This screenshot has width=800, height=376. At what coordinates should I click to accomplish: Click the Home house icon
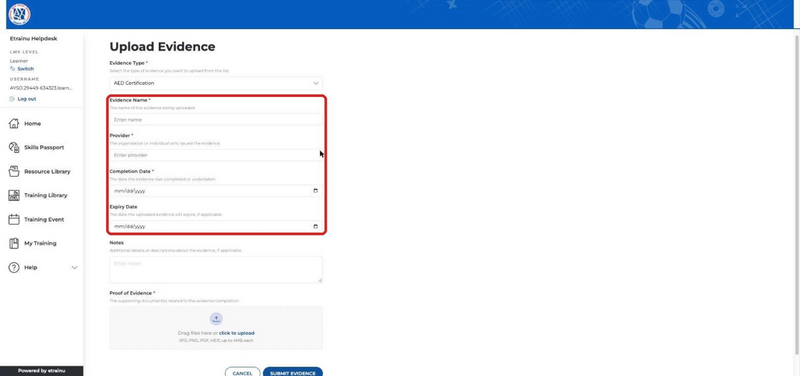(x=14, y=123)
